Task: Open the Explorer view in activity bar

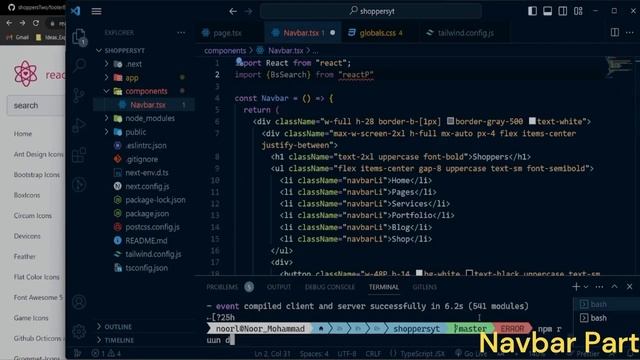Action: pos(79,37)
